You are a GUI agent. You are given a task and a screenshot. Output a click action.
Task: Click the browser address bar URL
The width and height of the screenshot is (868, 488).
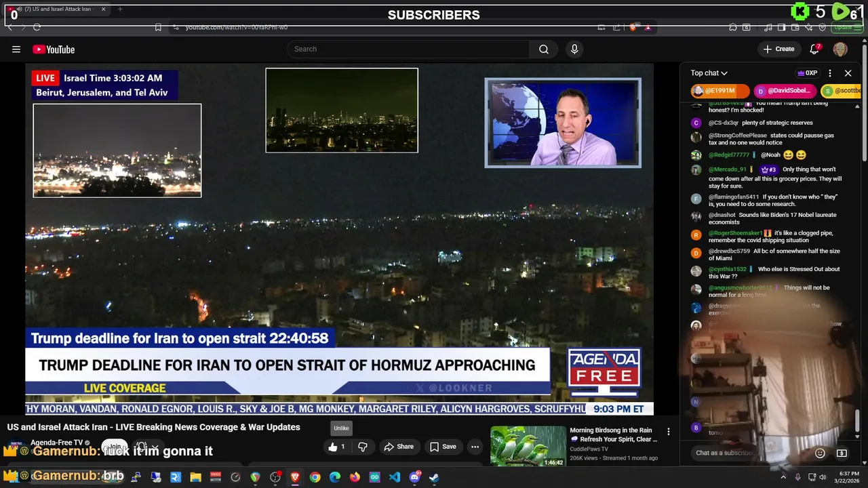point(237,27)
